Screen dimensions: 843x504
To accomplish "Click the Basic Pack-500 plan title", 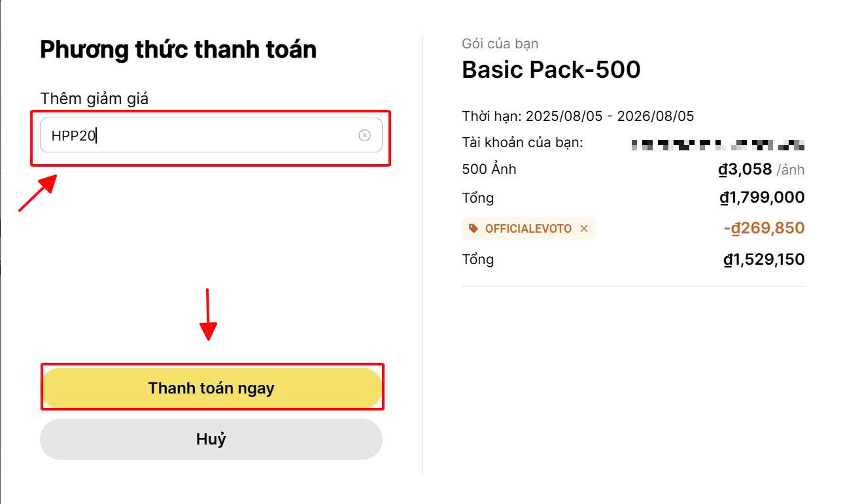I will tap(551, 69).
